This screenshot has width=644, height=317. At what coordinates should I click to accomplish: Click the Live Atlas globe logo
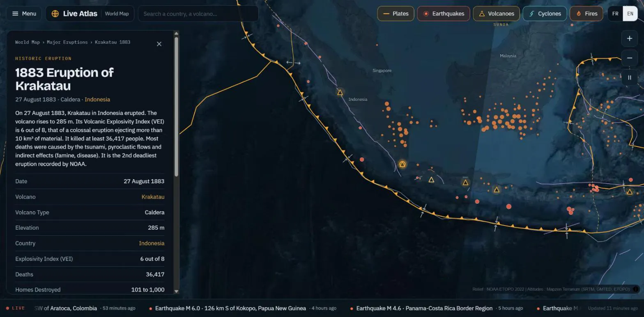(x=55, y=14)
